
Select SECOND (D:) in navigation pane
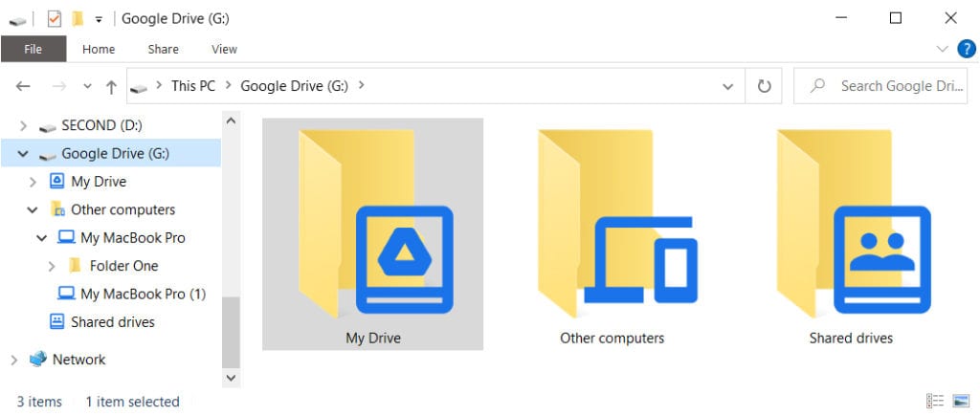[101, 125]
